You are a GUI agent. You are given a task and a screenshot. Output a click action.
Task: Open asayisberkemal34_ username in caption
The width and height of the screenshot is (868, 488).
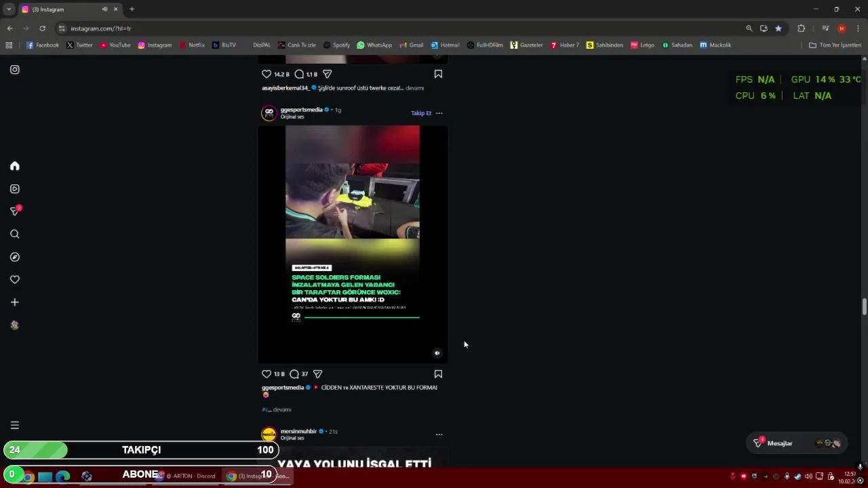[285, 88]
